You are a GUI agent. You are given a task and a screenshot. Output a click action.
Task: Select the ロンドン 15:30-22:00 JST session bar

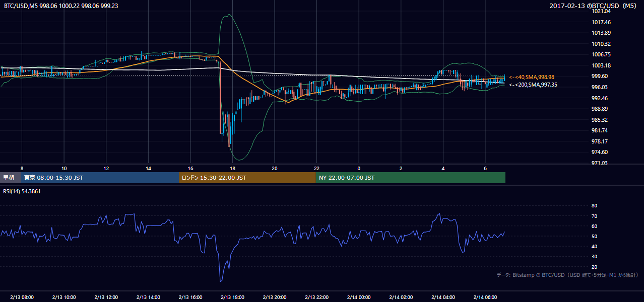click(247, 178)
